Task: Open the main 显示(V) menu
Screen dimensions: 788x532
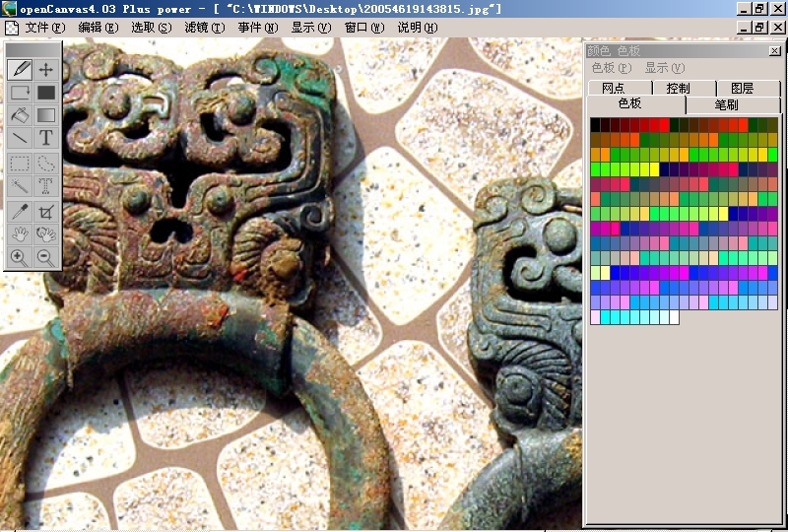Action: coord(311,28)
